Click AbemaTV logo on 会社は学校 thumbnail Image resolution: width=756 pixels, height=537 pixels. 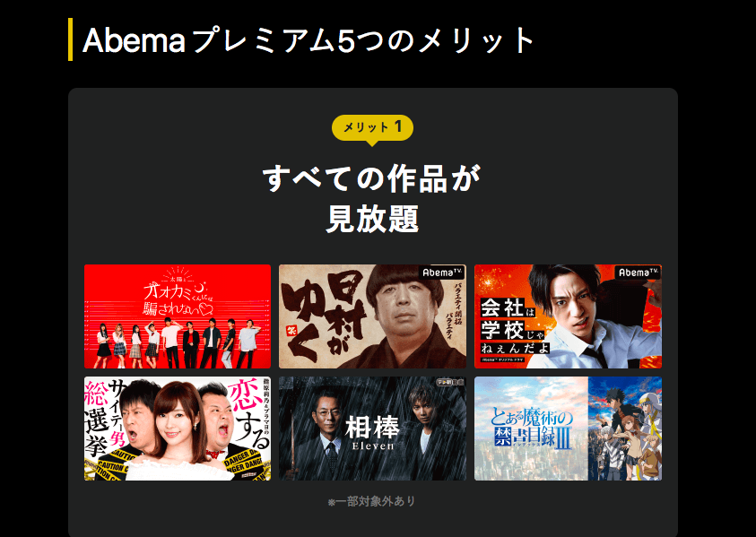tap(638, 273)
